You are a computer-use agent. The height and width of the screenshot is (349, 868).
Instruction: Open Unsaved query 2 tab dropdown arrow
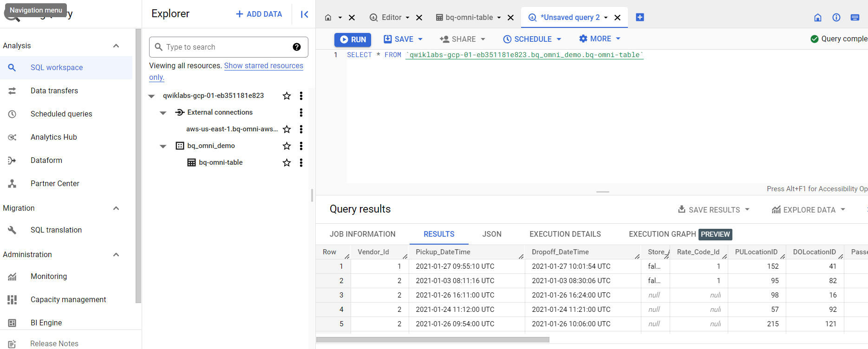point(606,18)
